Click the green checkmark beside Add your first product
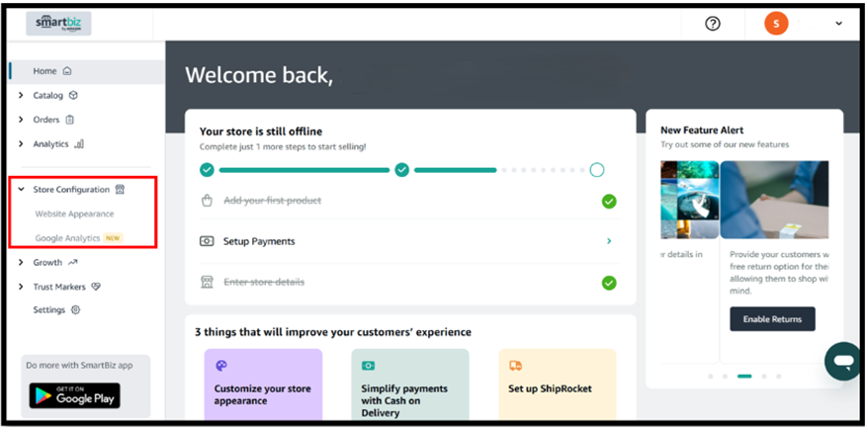Image resolution: width=868 pixels, height=430 pixels. click(x=609, y=202)
